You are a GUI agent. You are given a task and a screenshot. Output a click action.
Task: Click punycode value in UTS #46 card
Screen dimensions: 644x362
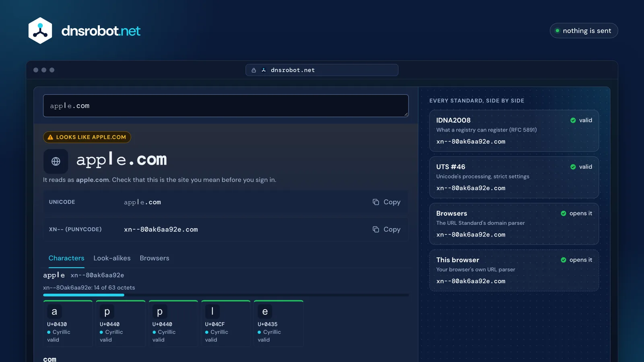tap(471, 188)
